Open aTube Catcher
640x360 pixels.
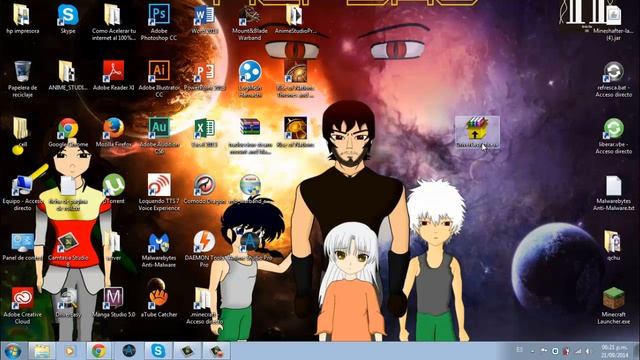tap(159, 303)
